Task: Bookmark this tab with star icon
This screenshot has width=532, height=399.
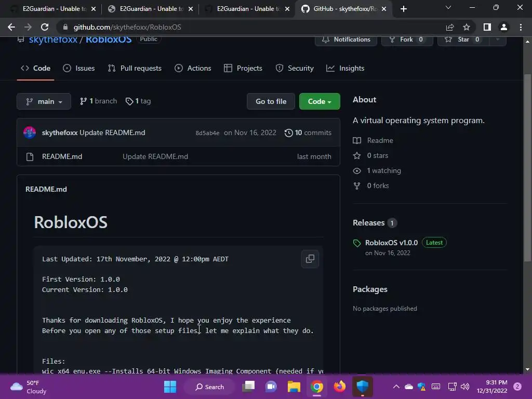Action: click(467, 27)
